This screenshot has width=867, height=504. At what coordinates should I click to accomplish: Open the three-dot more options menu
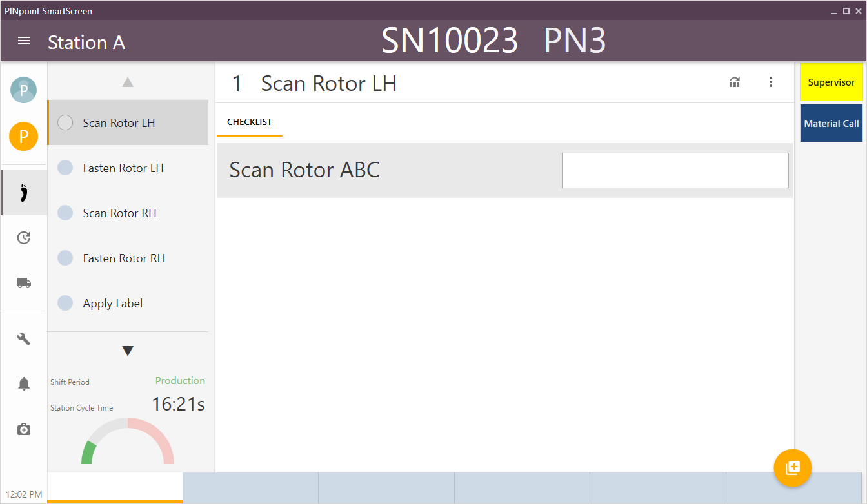click(x=770, y=82)
